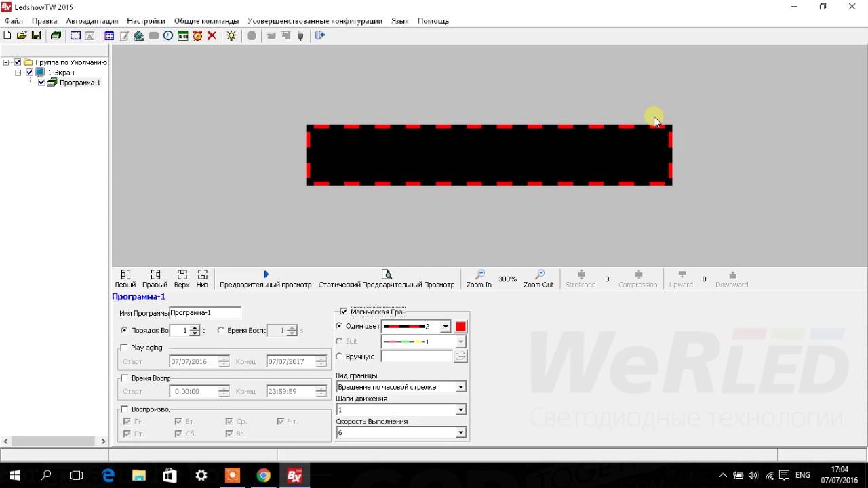Screen dimensions: 868x488
Task: Open the Настройки menu
Action: point(146,21)
